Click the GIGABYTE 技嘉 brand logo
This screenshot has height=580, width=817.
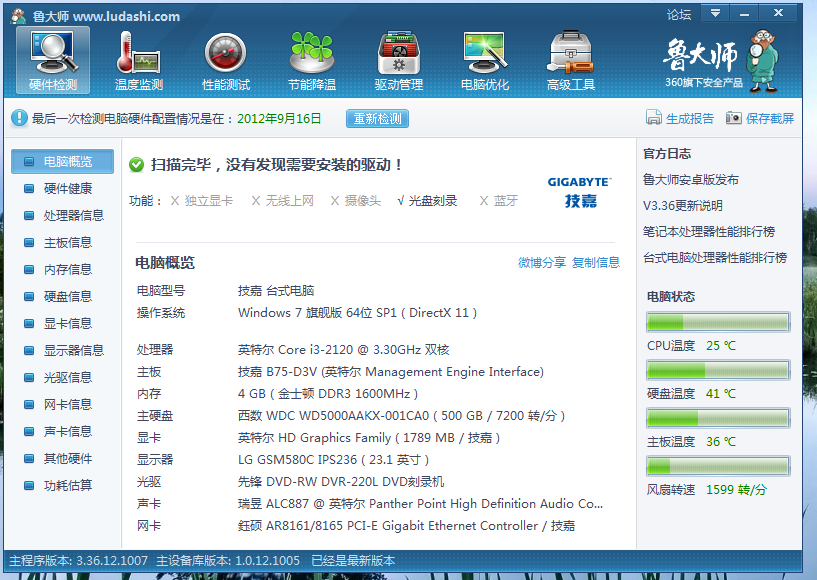click(x=580, y=192)
